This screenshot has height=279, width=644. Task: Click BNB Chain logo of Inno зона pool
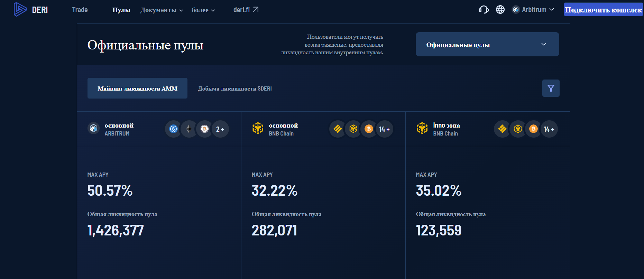[x=422, y=128]
